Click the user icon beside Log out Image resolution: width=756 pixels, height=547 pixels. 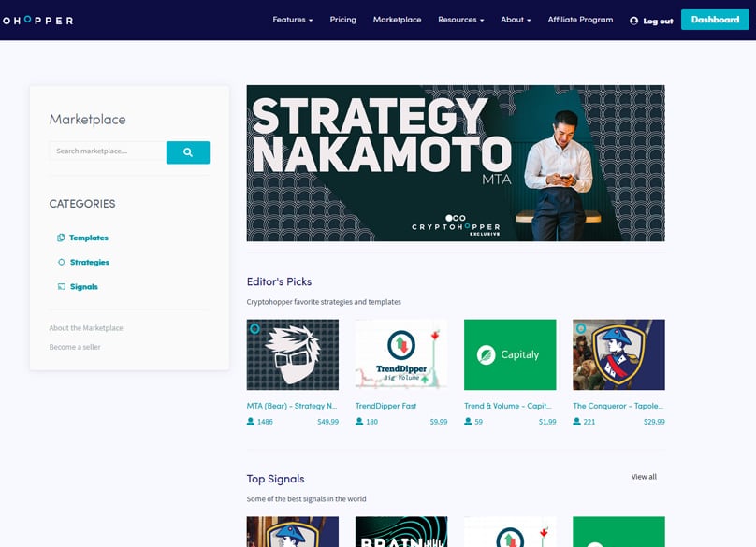point(634,21)
